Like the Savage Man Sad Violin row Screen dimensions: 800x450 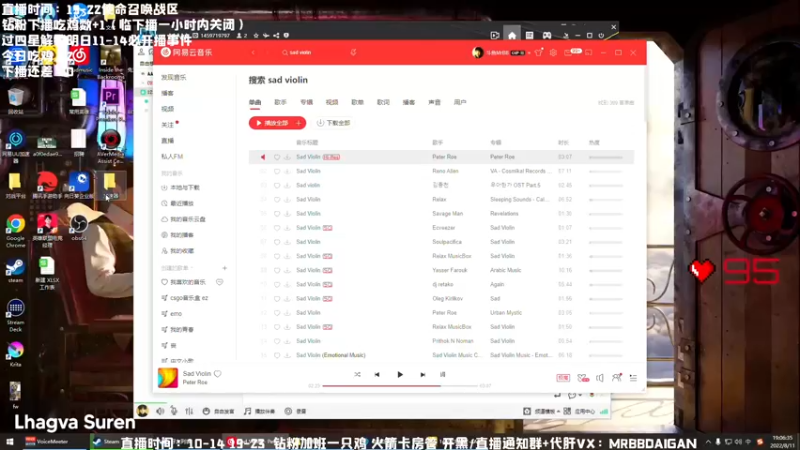tap(277, 214)
